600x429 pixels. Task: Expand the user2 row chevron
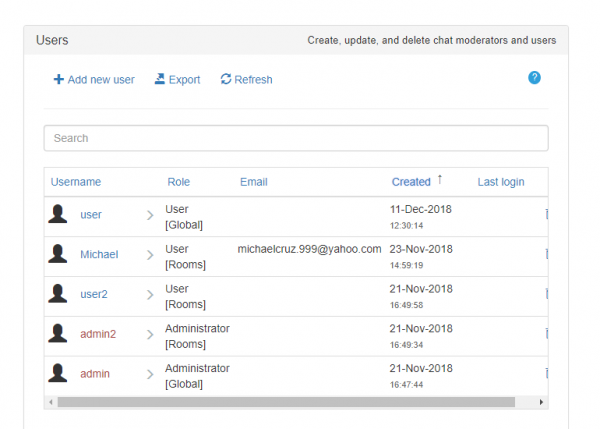150,295
